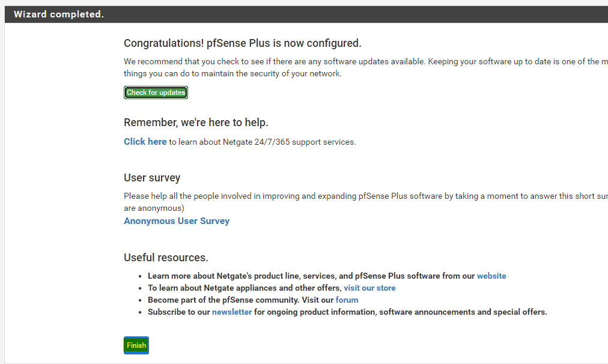Viewport: 608px width, 364px height.
Task: Click the Check for updates button
Action: tap(156, 93)
